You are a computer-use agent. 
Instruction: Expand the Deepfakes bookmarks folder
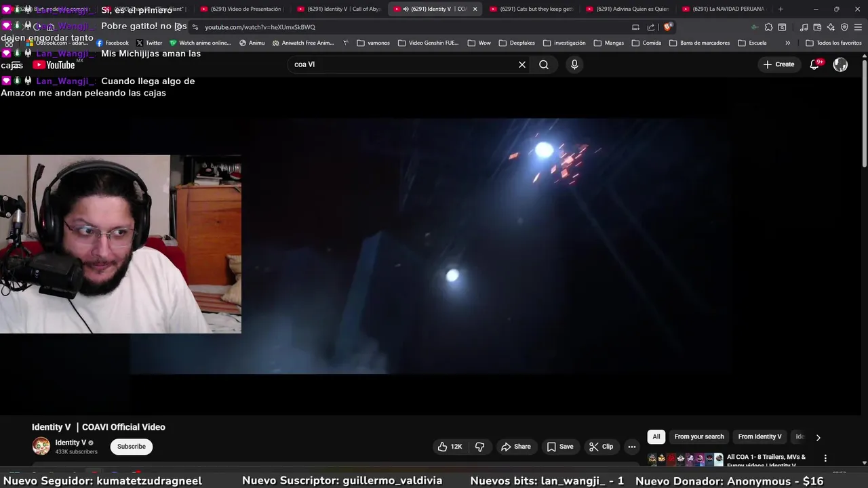coord(517,43)
